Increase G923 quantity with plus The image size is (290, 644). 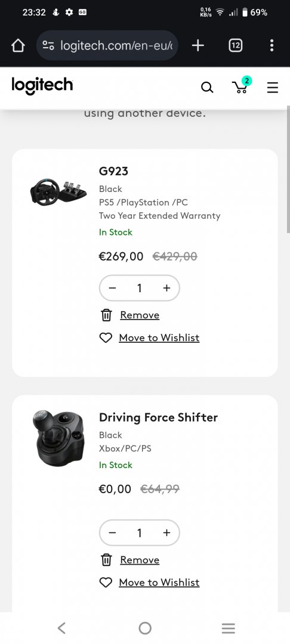166,288
